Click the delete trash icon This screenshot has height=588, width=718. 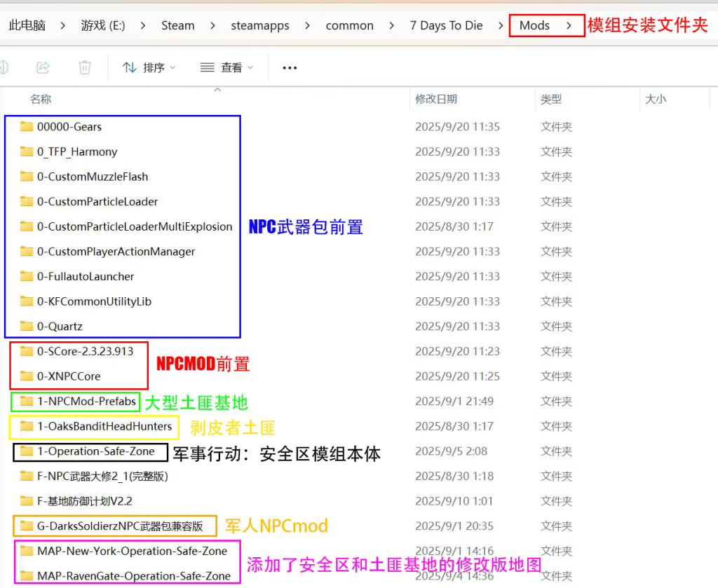[x=85, y=67]
